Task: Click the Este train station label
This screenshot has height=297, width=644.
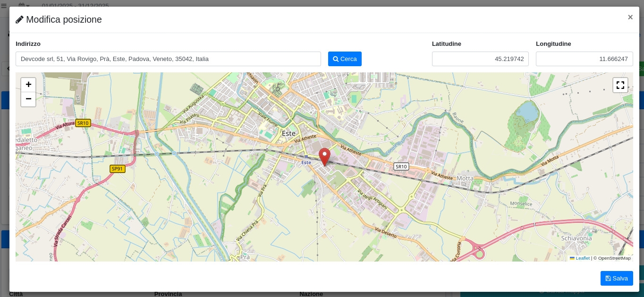Action: (306, 162)
